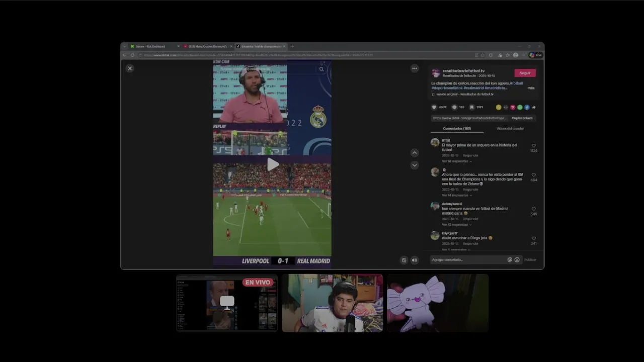Go to next video with down arrow
Viewport: 644px width, 362px height.
point(415,165)
